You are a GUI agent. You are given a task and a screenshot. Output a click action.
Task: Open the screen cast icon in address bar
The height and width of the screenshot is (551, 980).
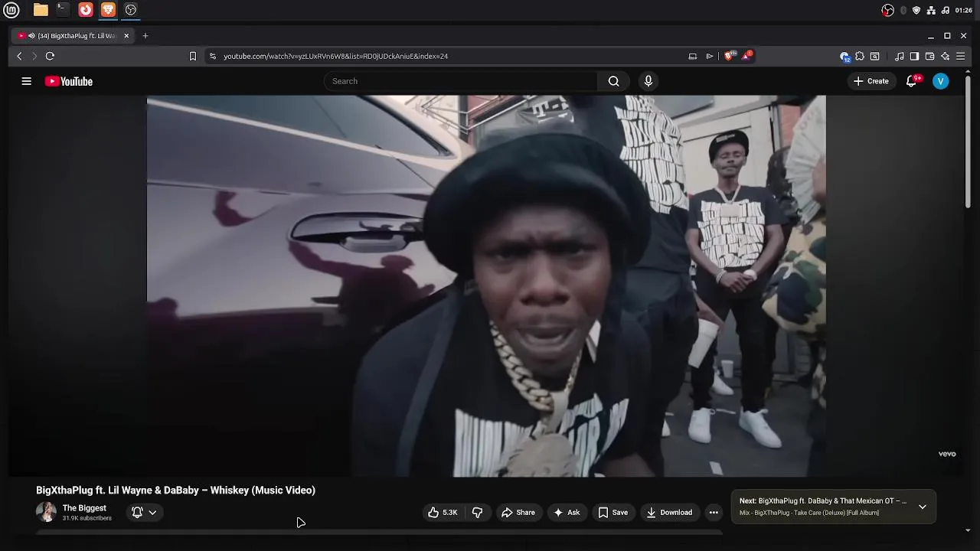(693, 56)
